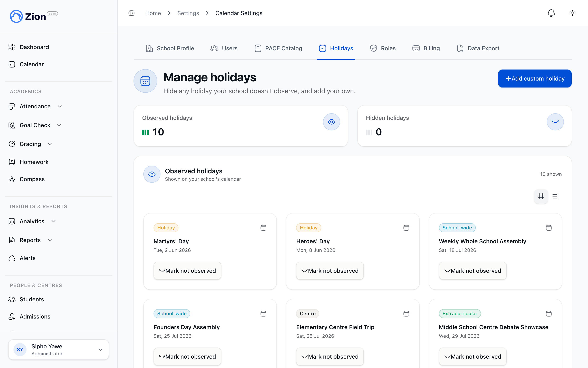The height and width of the screenshot is (368, 588).
Task: Switch to the PACE Catalog tab
Action: (x=278, y=48)
